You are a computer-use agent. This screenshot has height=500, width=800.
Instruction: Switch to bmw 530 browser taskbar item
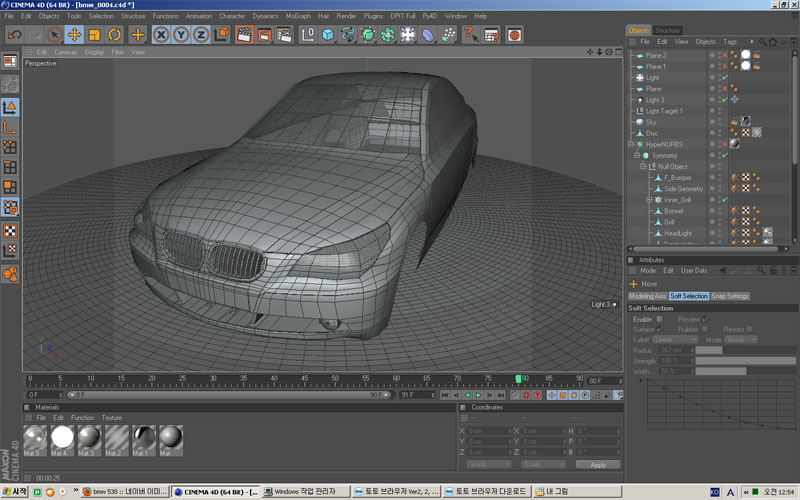pos(126,492)
